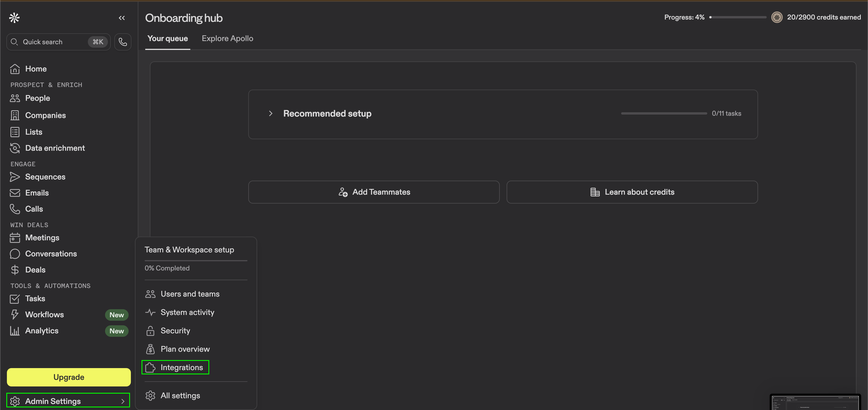Screen dimensions: 868x410
Task: Open Workflows in the sidebar
Action: pyautogui.click(x=44, y=315)
